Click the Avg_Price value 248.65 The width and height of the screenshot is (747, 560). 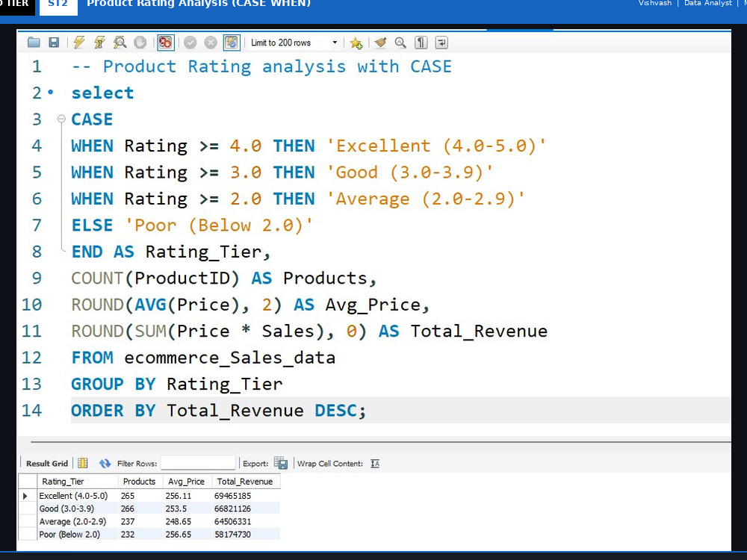[179, 521]
